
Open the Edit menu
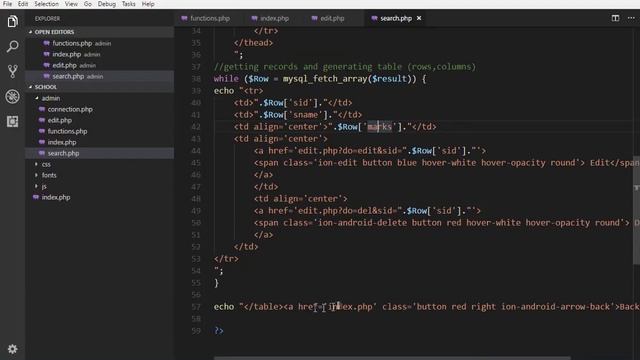click(23, 4)
